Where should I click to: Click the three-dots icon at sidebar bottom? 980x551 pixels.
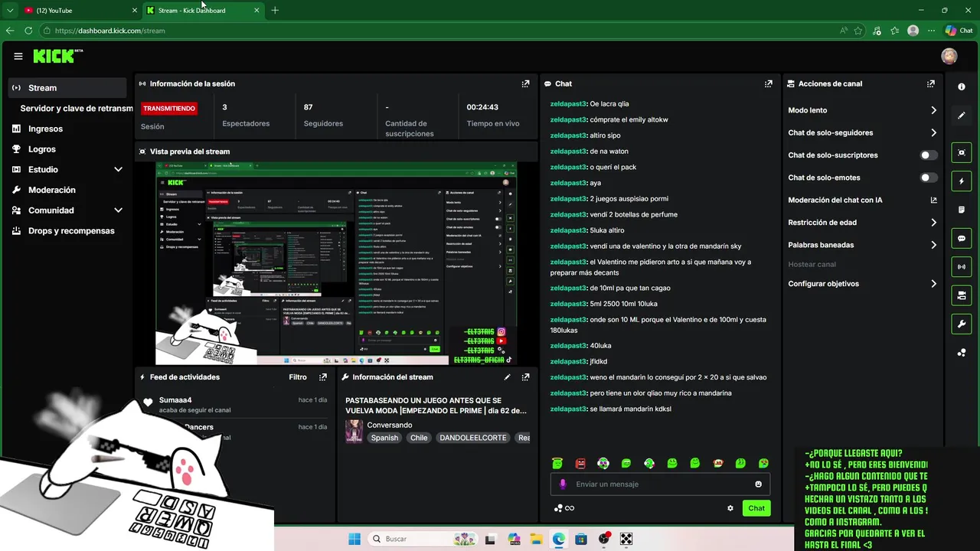[x=962, y=353]
